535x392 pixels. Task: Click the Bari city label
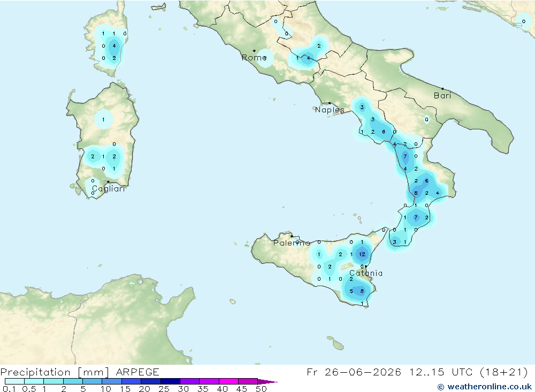442,96
